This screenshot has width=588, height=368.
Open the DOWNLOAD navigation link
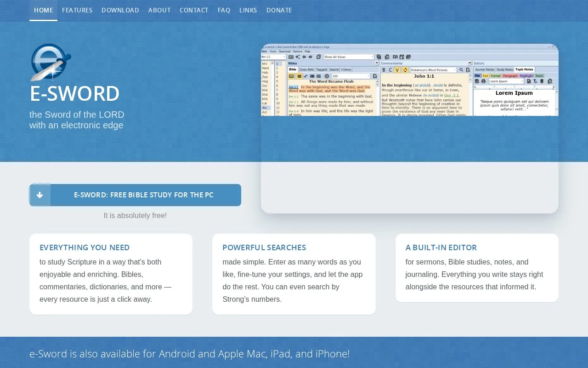click(120, 10)
